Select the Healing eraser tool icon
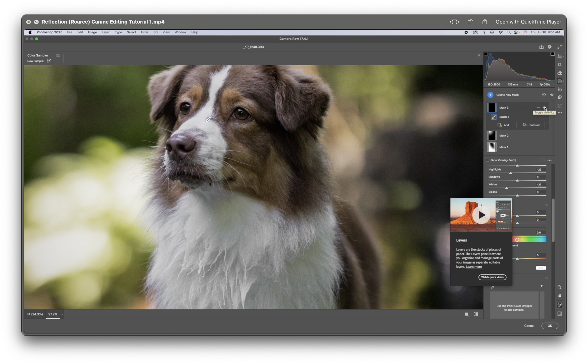Screen dimensions: 588x364 pos(559,73)
